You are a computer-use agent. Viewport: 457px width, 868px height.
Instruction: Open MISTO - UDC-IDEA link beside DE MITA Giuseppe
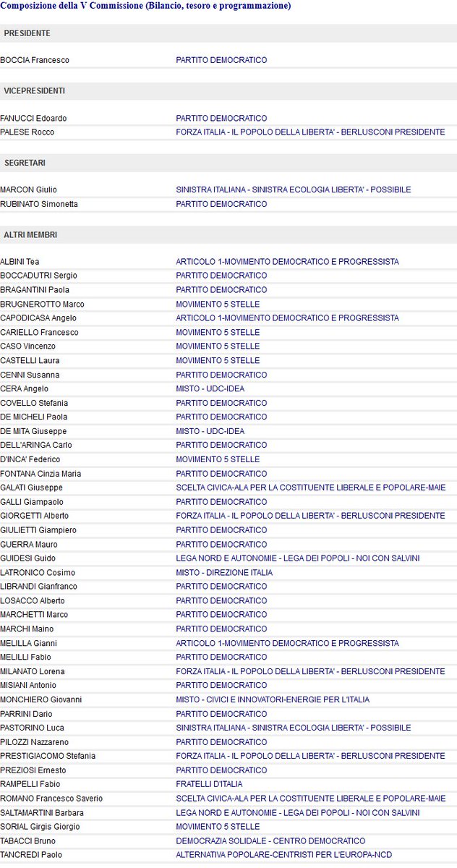pos(210,431)
